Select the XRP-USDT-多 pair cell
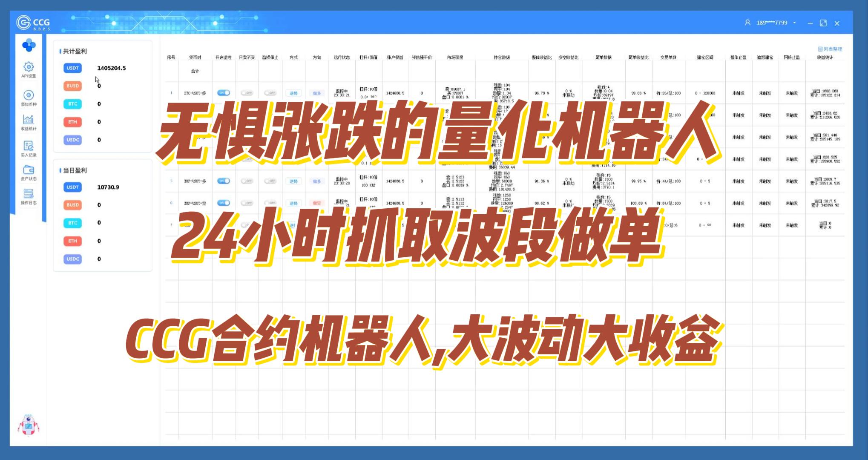Viewport: 868px width, 460px height. 195,181
